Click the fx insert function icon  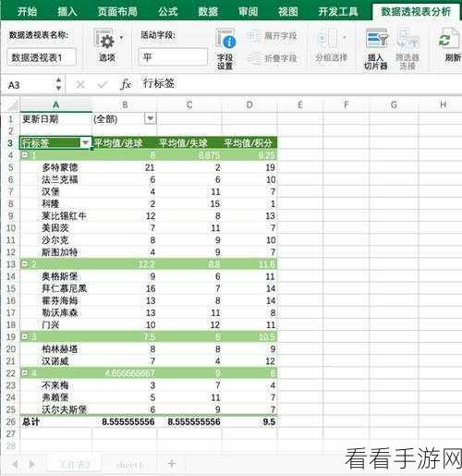(x=126, y=84)
